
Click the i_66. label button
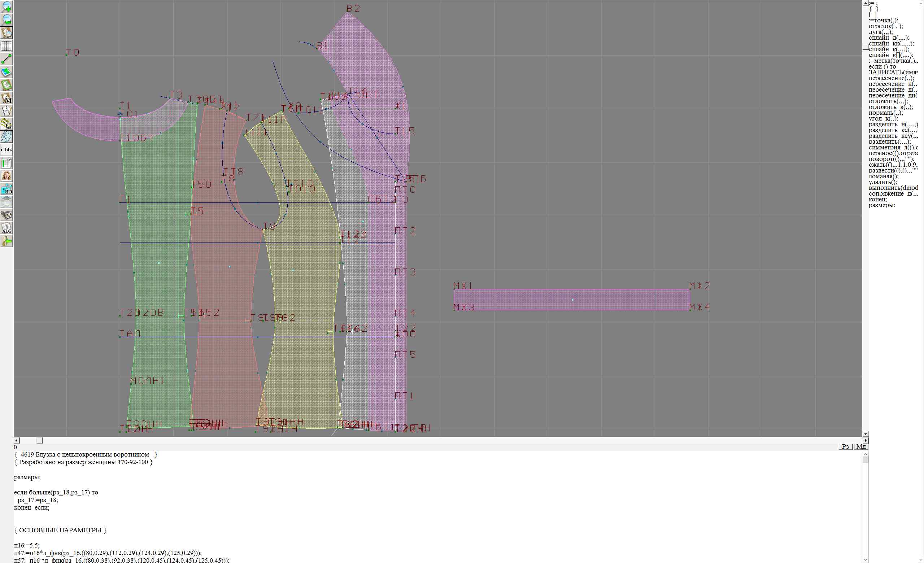pos(7,149)
